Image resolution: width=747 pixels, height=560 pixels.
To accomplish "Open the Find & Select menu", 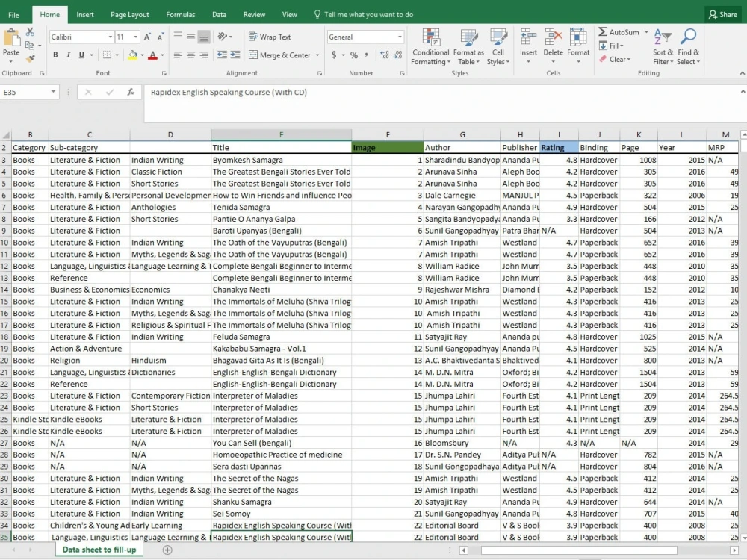I will click(689, 47).
